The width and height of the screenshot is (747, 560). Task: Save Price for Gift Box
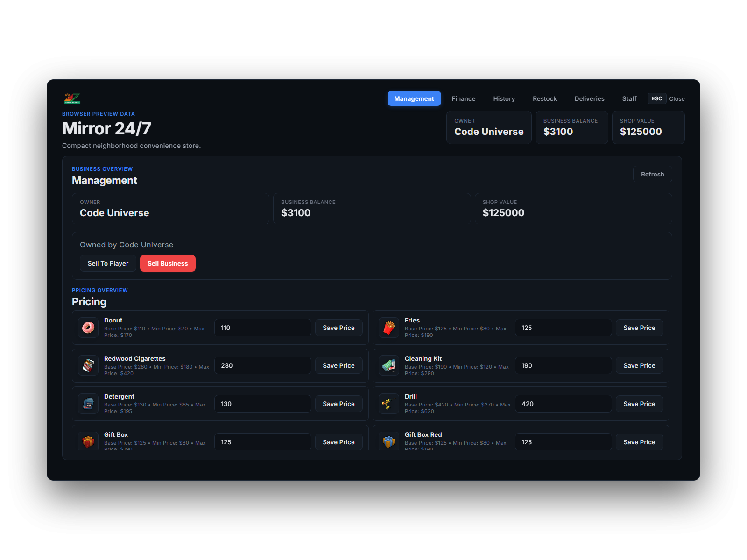click(338, 442)
